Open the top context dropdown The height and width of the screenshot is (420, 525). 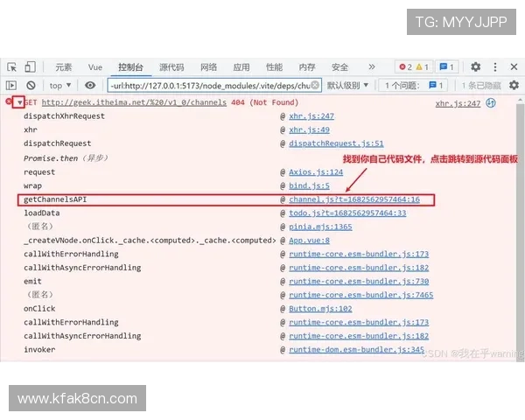pos(59,86)
